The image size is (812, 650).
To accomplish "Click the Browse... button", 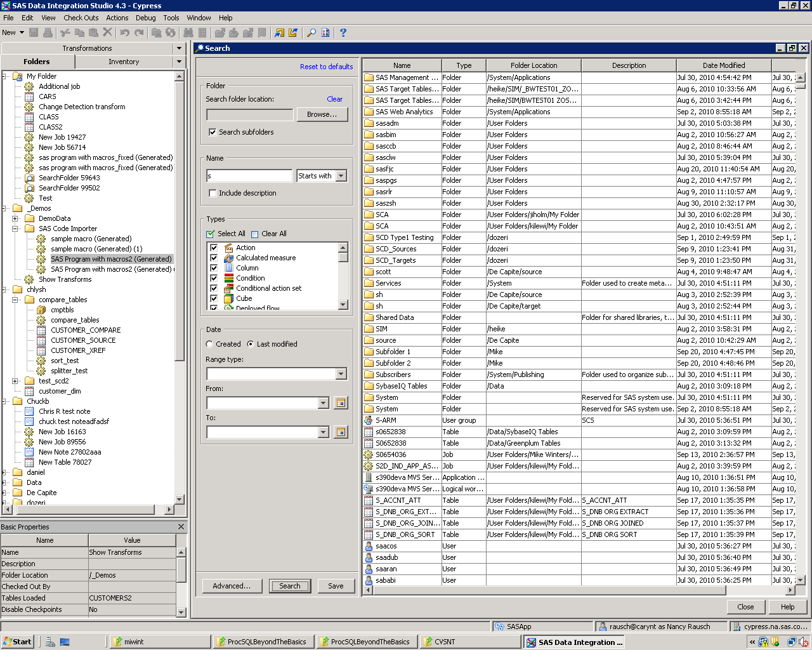I will coord(322,114).
